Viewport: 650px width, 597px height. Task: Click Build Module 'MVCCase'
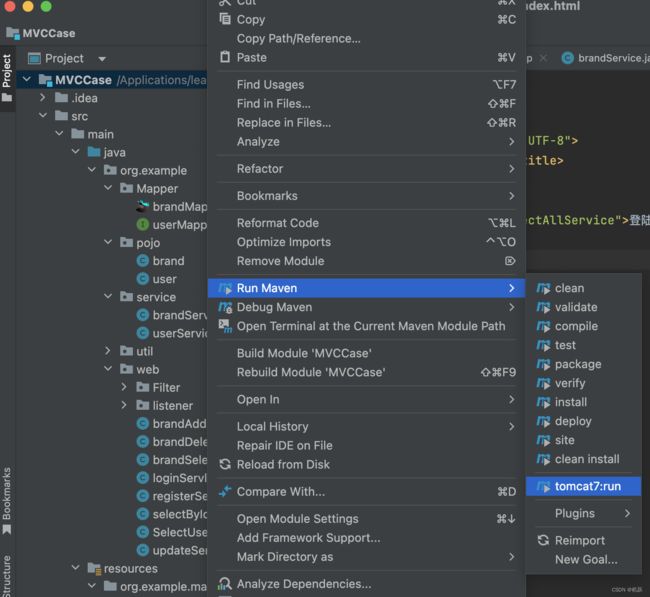point(366,353)
